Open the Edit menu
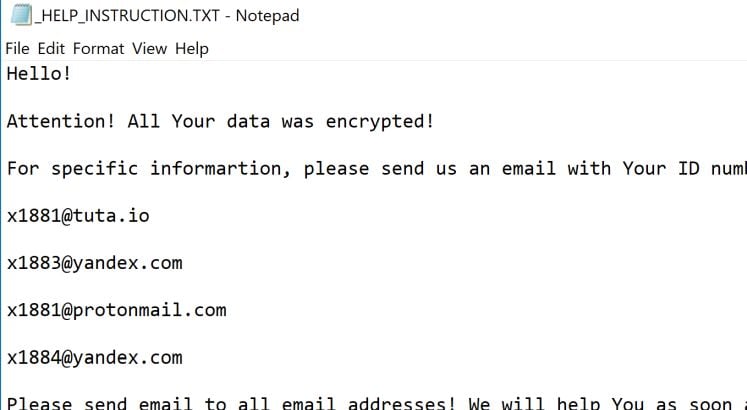The width and height of the screenshot is (747, 410). [x=51, y=48]
